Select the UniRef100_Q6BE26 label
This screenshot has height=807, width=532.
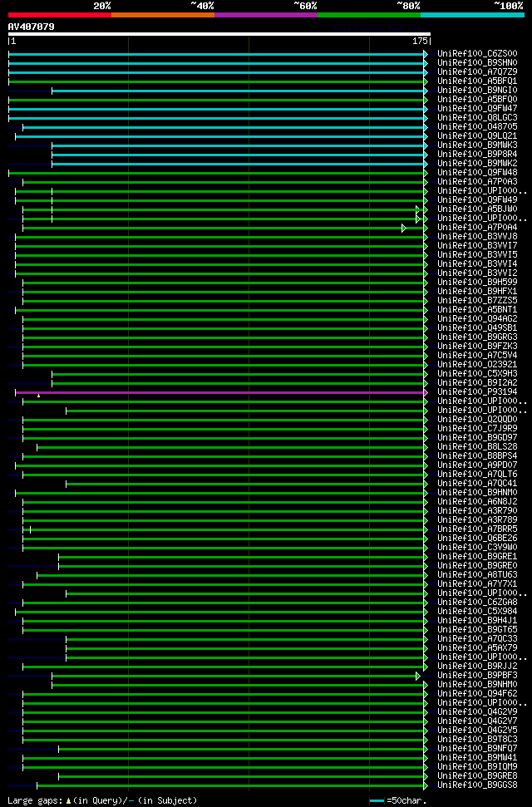[x=477, y=539]
